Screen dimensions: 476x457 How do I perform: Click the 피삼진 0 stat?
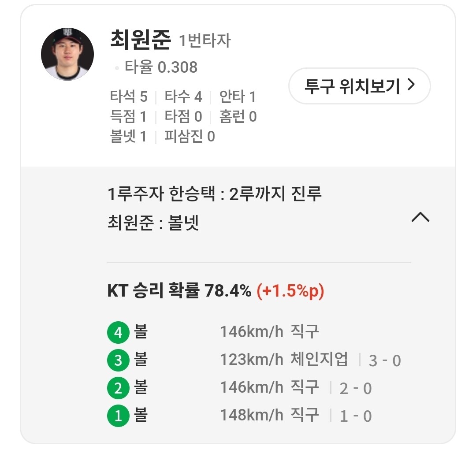[190, 137]
